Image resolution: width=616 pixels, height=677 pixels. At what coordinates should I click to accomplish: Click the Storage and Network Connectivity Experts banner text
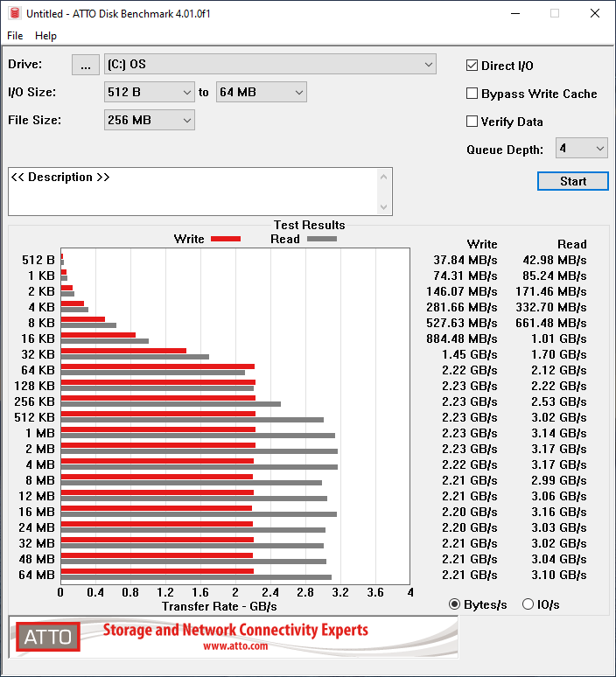click(235, 630)
